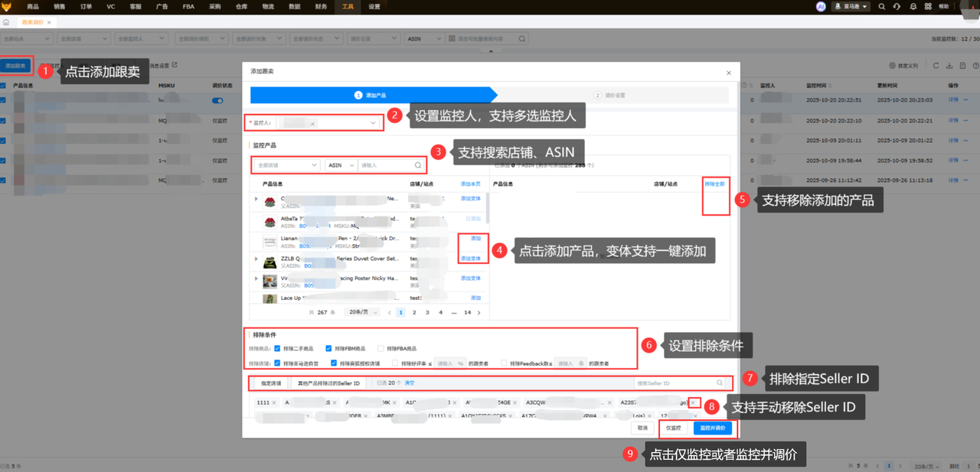Close the 跟卖调价 page tab
Image resolution: width=980 pixels, height=472 pixels.
pyautogui.click(x=49, y=22)
